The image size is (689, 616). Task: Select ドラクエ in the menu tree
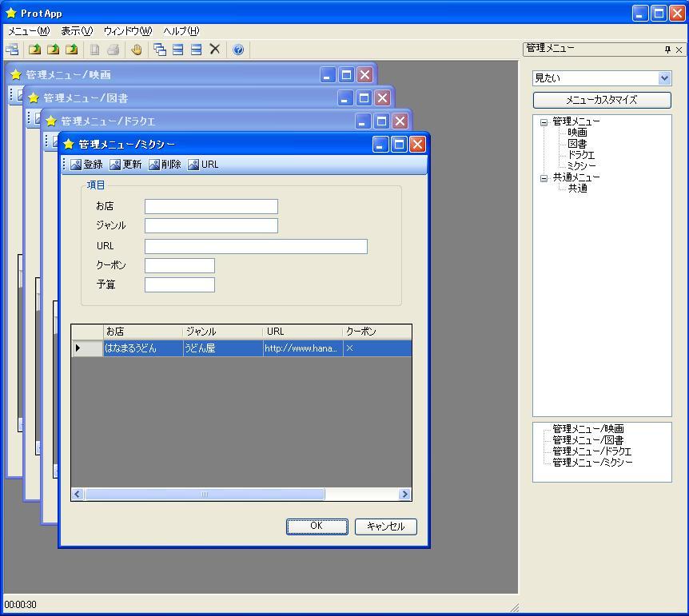[581, 155]
